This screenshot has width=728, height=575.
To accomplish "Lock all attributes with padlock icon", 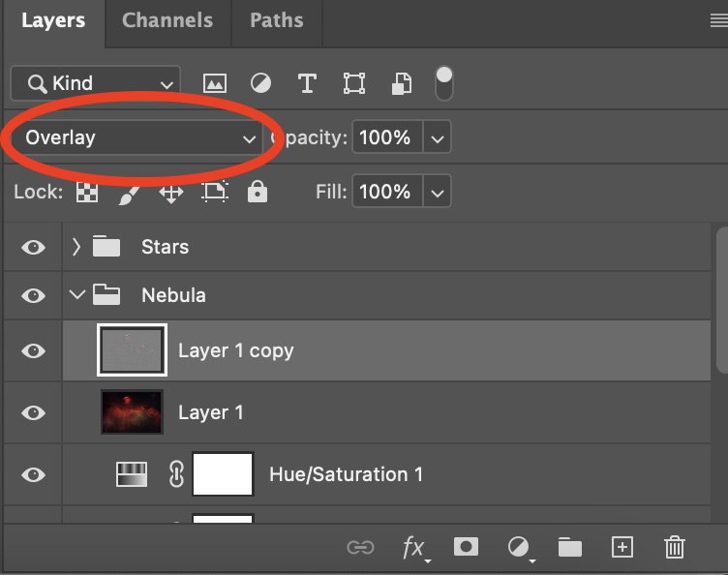I will pyautogui.click(x=257, y=192).
